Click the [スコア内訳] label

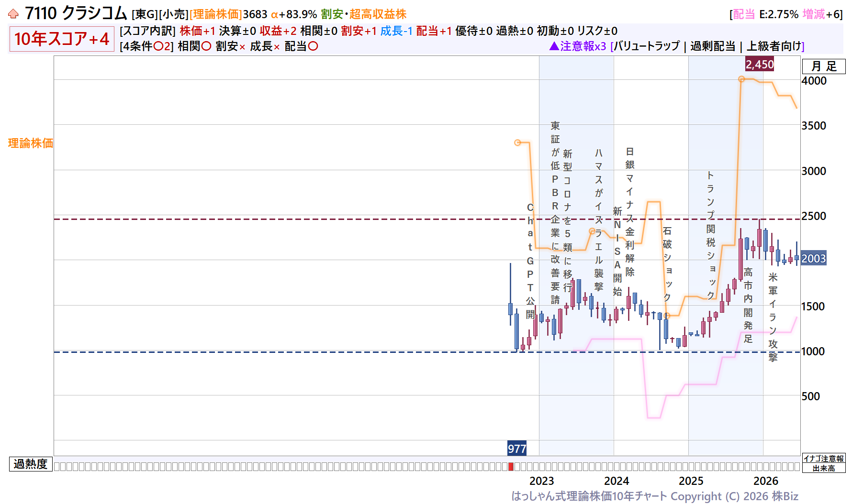tap(148, 31)
